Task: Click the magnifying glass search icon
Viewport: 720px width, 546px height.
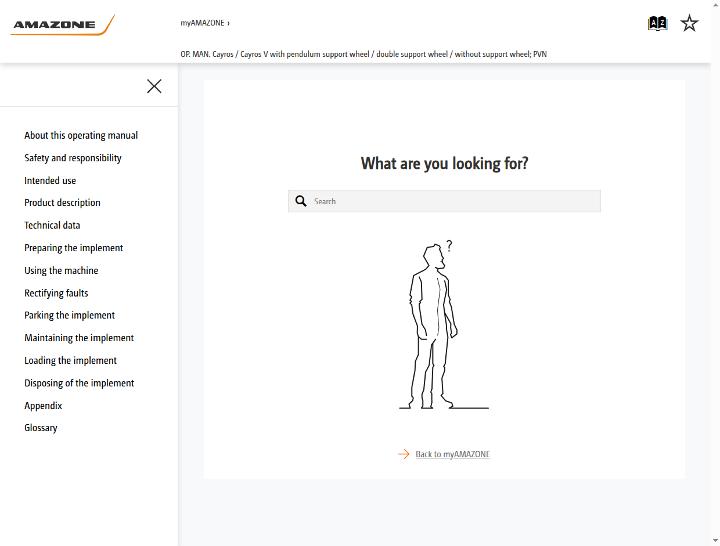Action: [301, 201]
